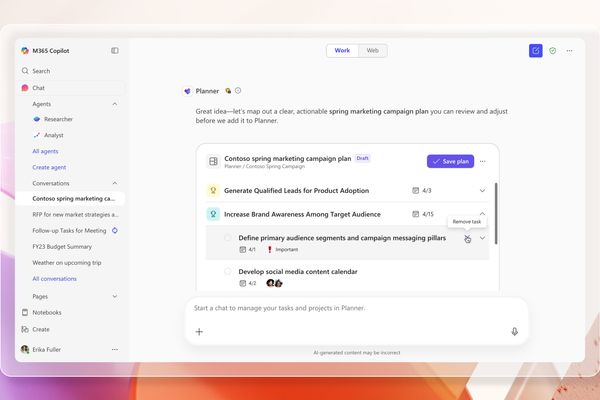Open more options next to Erika Fuller
Viewport: 600px width, 400px height.
click(x=115, y=349)
